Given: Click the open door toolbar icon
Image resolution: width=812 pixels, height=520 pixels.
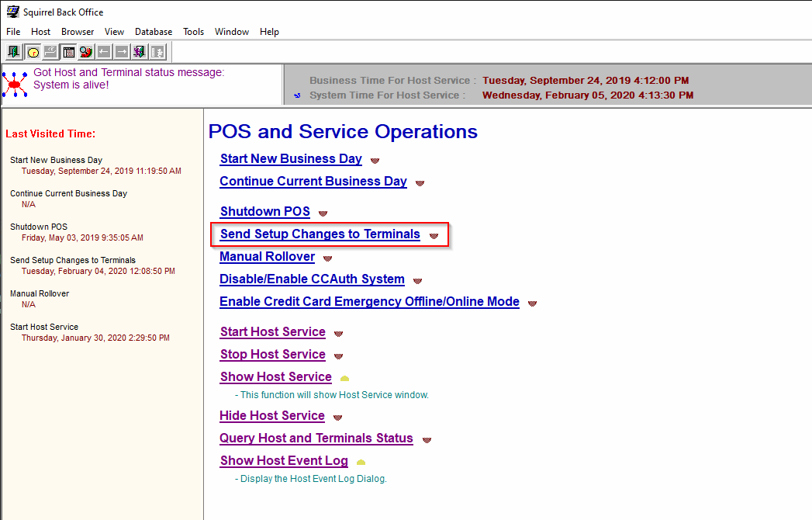Looking at the screenshot, I should click(14, 52).
